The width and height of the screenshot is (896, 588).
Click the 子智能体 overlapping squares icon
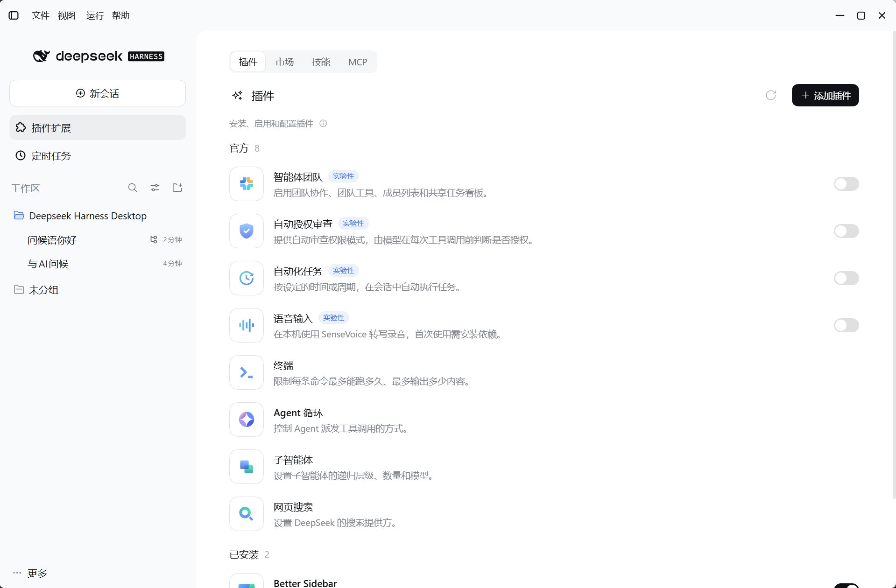pos(247,467)
